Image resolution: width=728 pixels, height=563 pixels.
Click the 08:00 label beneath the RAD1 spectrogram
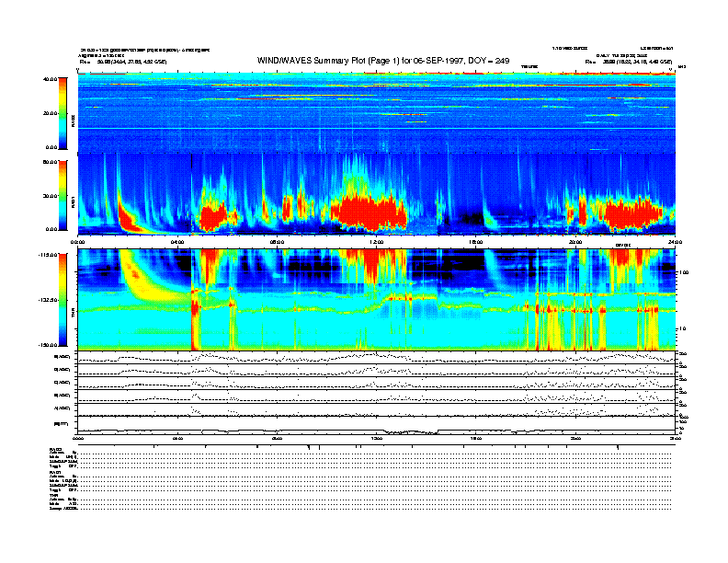click(277, 242)
